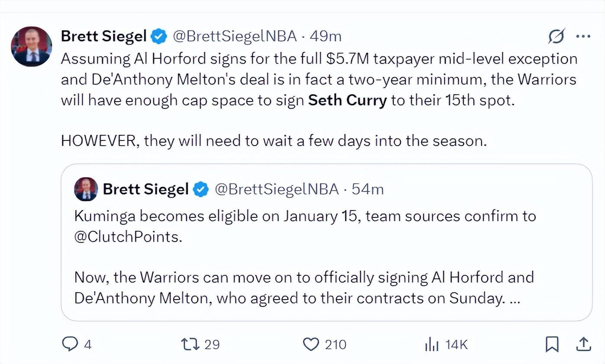
Task: Like the tweet with heart icon
Action: pos(310,344)
